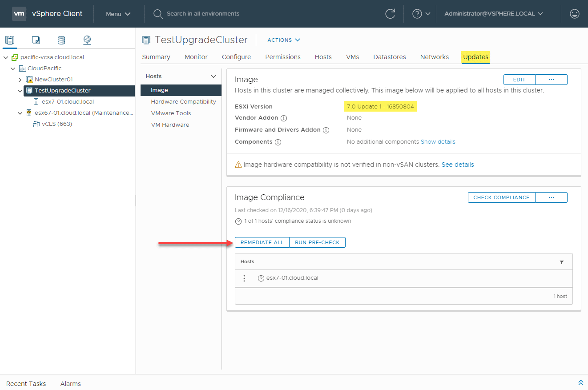Collapse the TestUpgradeCluster tree node

click(20, 91)
